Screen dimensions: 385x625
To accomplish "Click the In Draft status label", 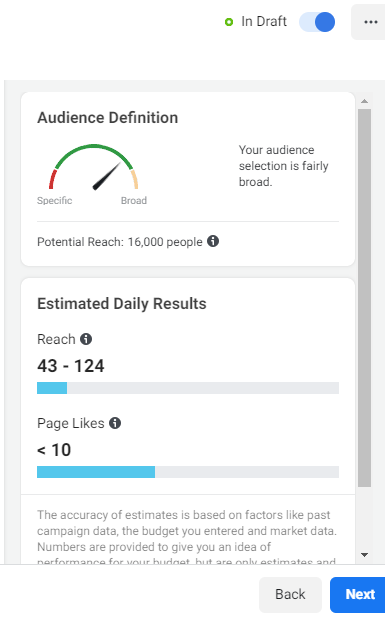I will click(264, 21).
